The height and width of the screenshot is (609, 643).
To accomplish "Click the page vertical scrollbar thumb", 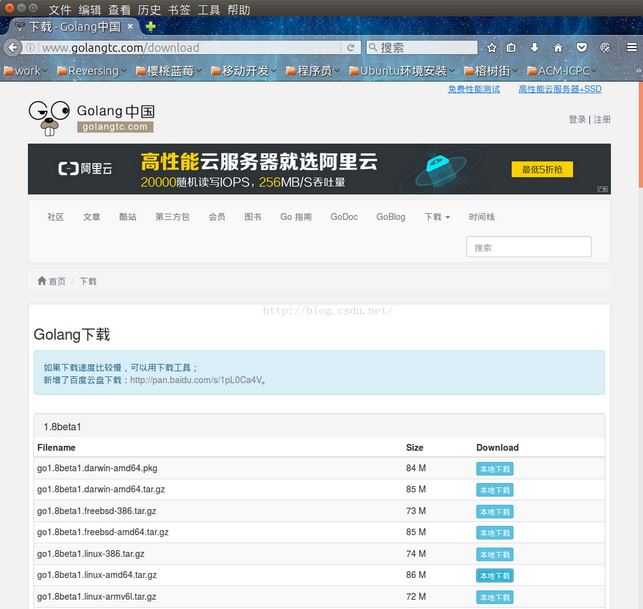I will click(641, 135).
